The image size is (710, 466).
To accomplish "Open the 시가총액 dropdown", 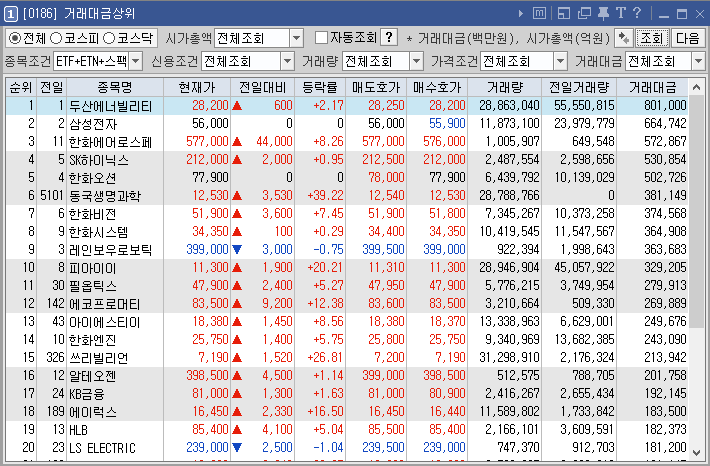I will [x=297, y=38].
